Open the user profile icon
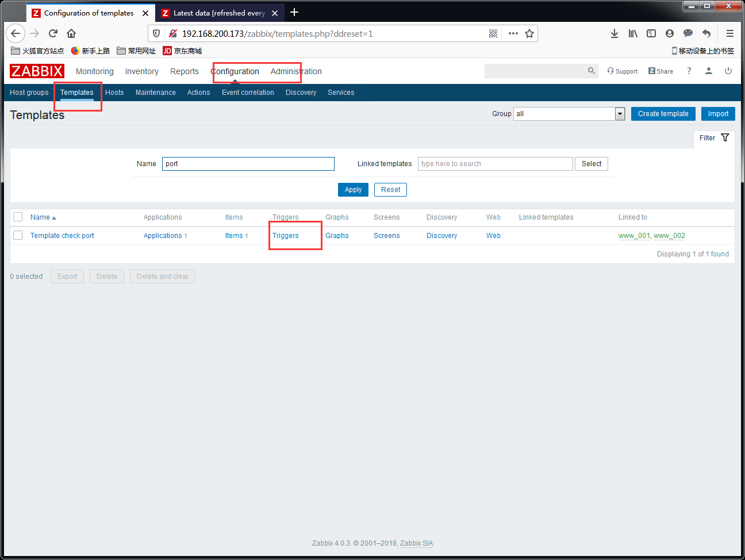 [709, 71]
